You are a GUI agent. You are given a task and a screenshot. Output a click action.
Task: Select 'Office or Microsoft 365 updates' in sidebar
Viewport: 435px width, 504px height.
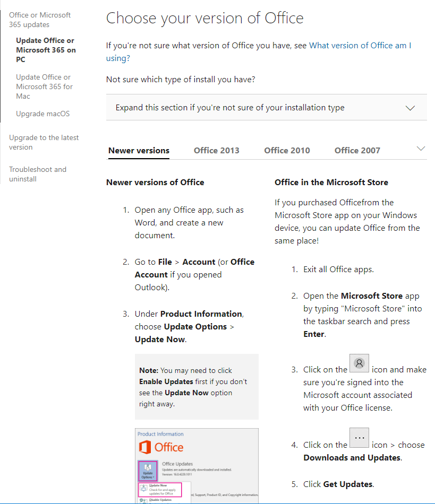point(39,19)
